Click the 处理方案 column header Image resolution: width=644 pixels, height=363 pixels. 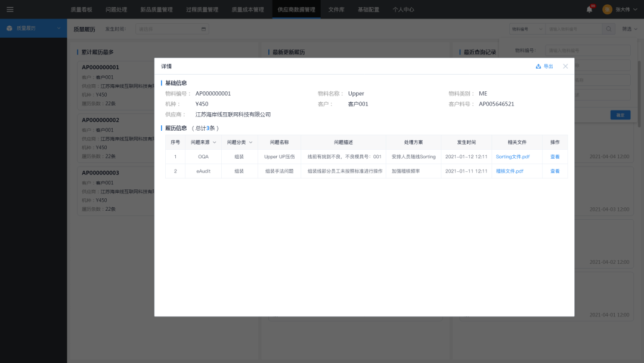[414, 142]
